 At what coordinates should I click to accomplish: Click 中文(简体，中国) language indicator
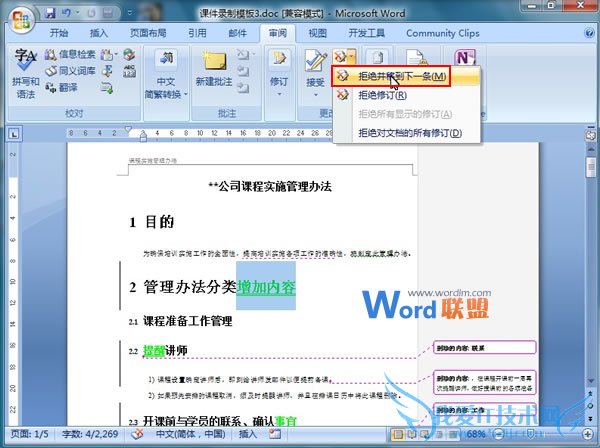pos(191,434)
